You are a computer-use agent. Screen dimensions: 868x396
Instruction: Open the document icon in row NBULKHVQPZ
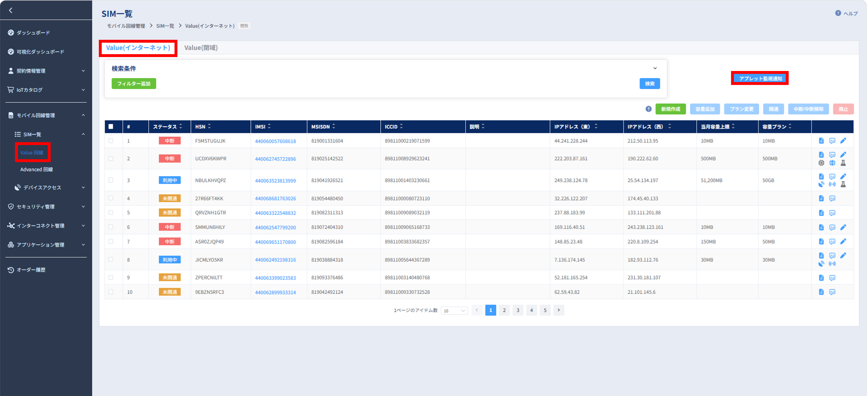pos(821,176)
